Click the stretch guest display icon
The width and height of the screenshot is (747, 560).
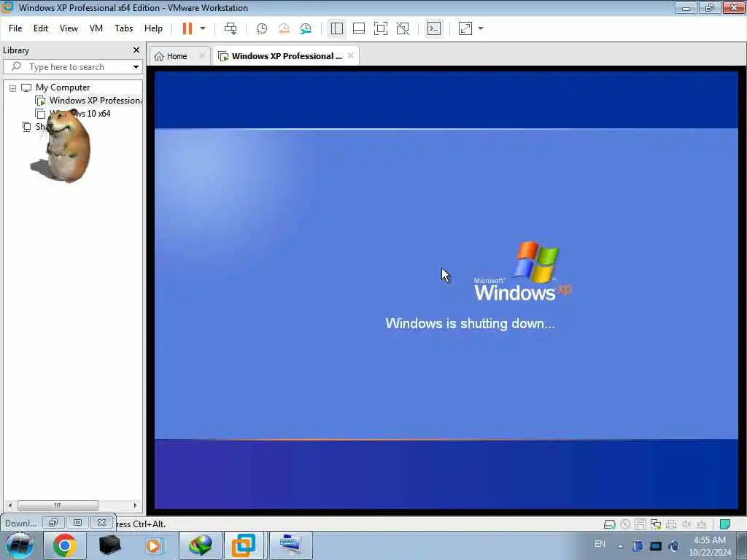pyautogui.click(x=465, y=28)
